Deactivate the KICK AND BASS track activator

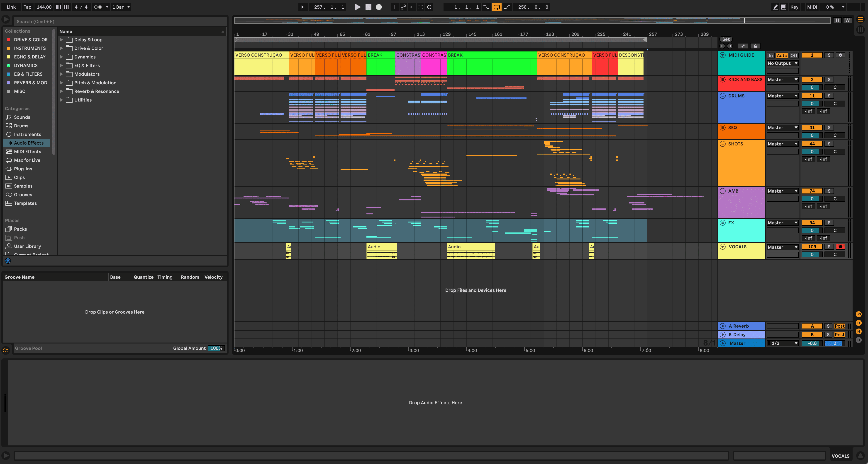pyautogui.click(x=812, y=80)
